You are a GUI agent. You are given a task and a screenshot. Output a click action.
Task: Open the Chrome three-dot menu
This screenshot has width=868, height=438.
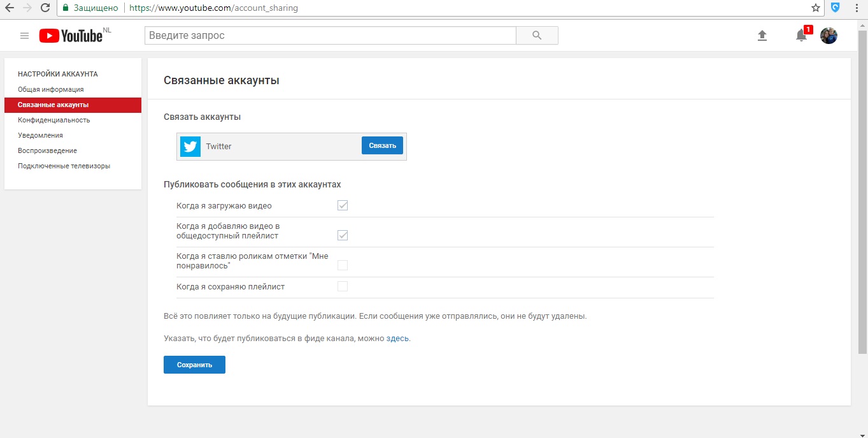coord(857,8)
